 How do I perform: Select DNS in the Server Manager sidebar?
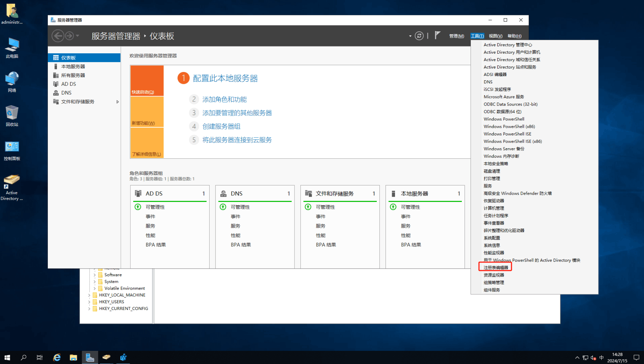pos(66,92)
